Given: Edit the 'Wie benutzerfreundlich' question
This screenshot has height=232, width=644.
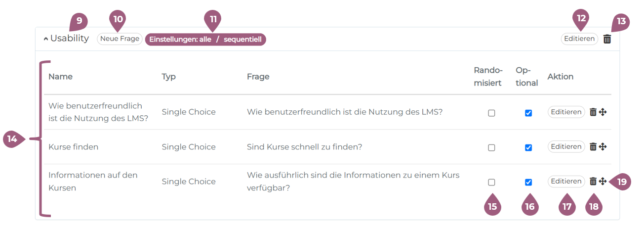Looking at the screenshot, I should 566,112.
